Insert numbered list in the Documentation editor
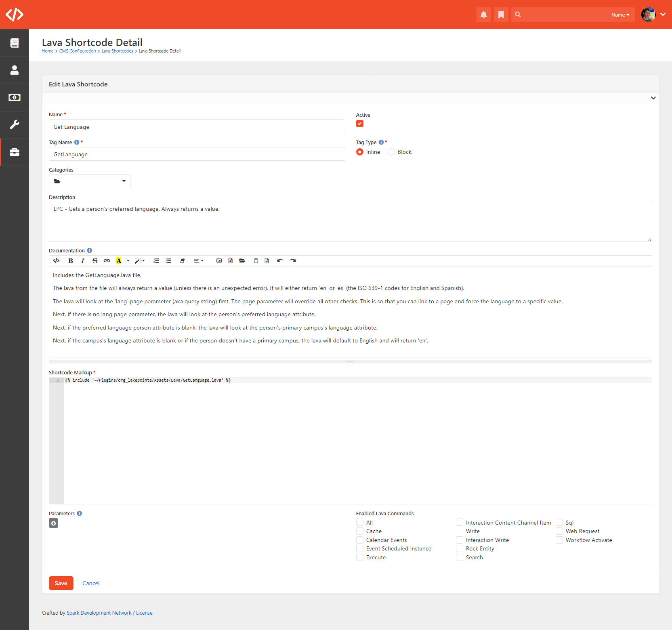The height and width of the screenshot is (630, 672). pyautogui.click(x=156, y=261)
